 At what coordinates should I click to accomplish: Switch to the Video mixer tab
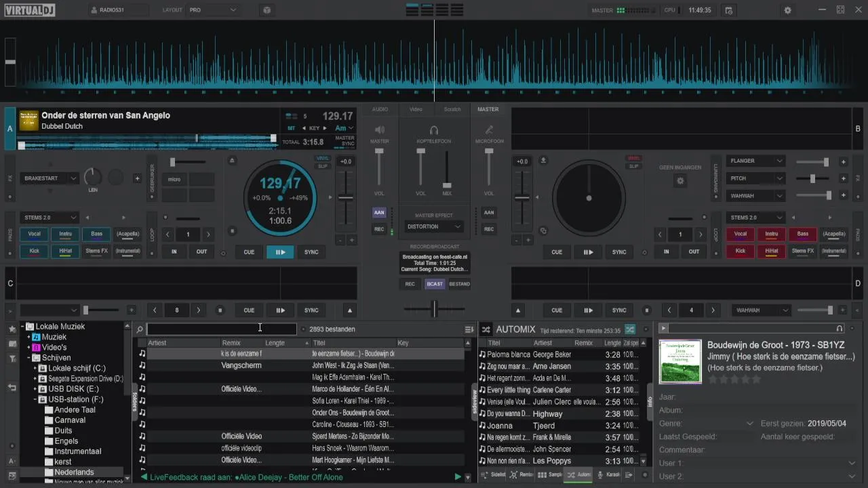[416, 109]
